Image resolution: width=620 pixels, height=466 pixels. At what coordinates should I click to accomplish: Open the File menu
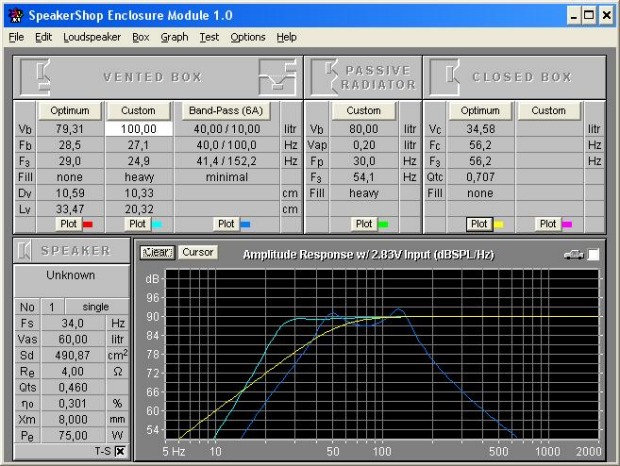16,37
